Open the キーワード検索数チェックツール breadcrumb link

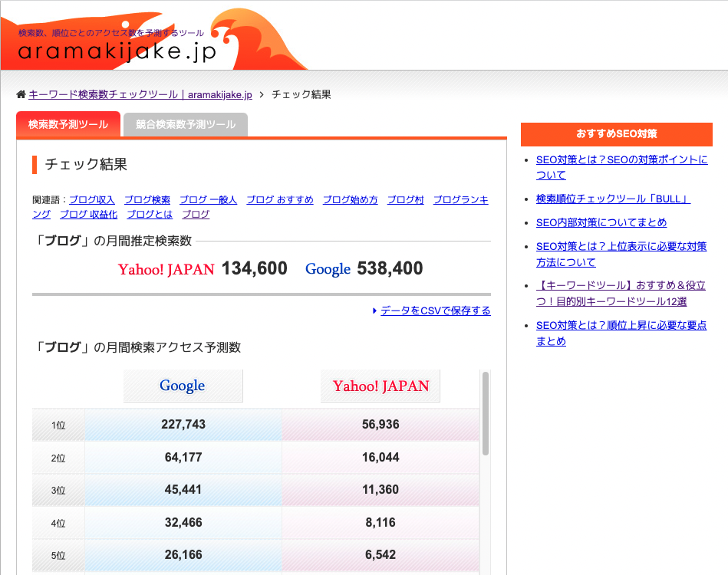140,94
